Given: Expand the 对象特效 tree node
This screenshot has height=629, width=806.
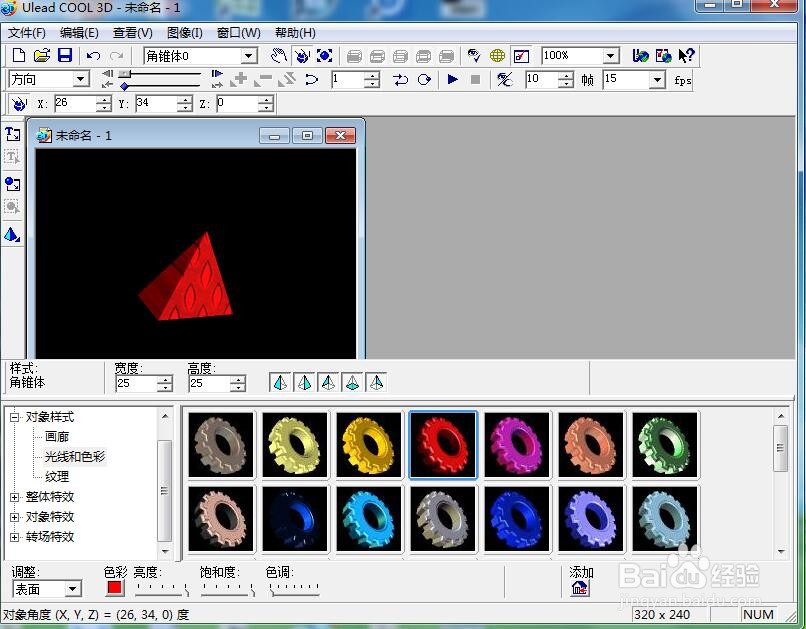Looking at the screenshot, I should pyautogui.click(x=15, y=517).
